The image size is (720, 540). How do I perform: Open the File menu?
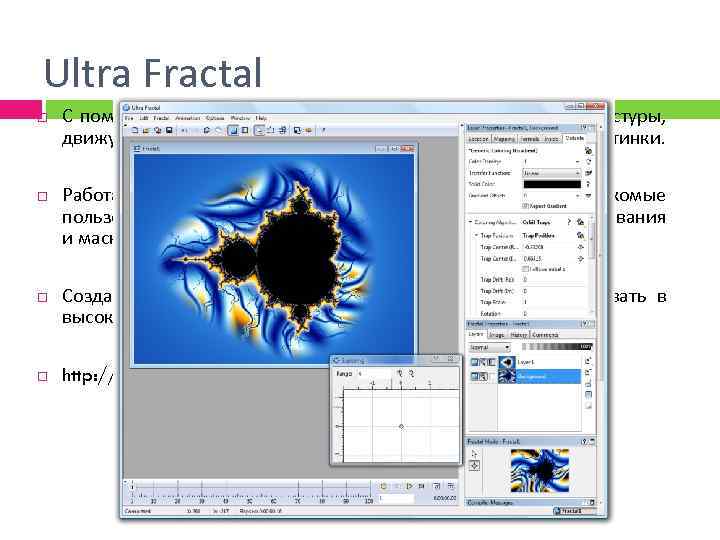[x=129, y=118]
